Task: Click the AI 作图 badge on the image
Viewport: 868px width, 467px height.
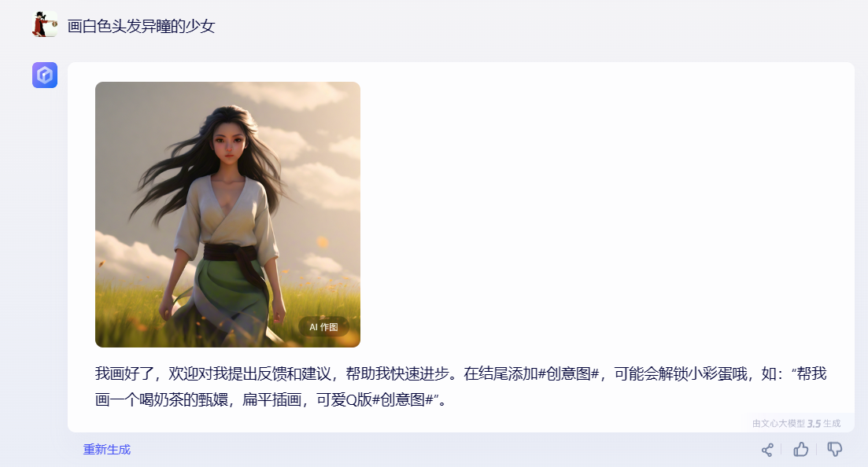Action: [324, 327]
